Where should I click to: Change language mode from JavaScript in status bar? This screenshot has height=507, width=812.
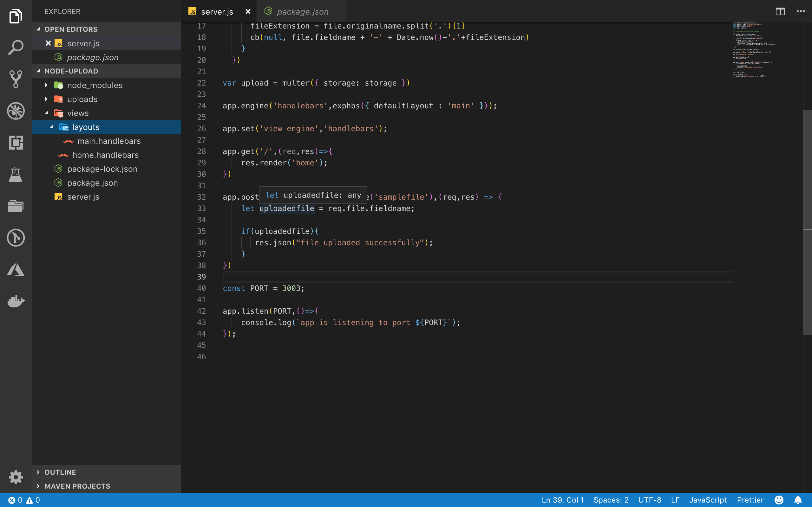pos(708,500)
